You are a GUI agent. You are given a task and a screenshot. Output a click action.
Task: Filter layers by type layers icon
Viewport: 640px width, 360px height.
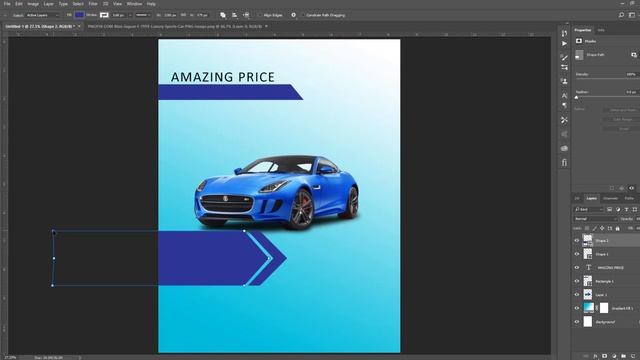(x=627, y=209)
